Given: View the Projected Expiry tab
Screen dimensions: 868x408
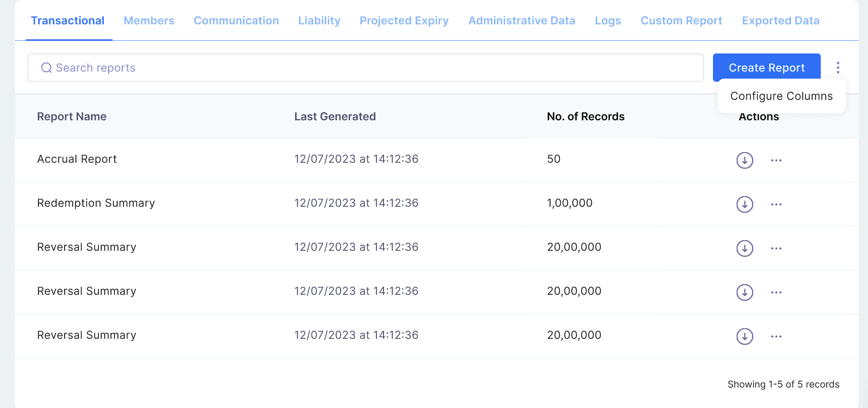Looking at the screenshot, I should click(x=404, y=20).
